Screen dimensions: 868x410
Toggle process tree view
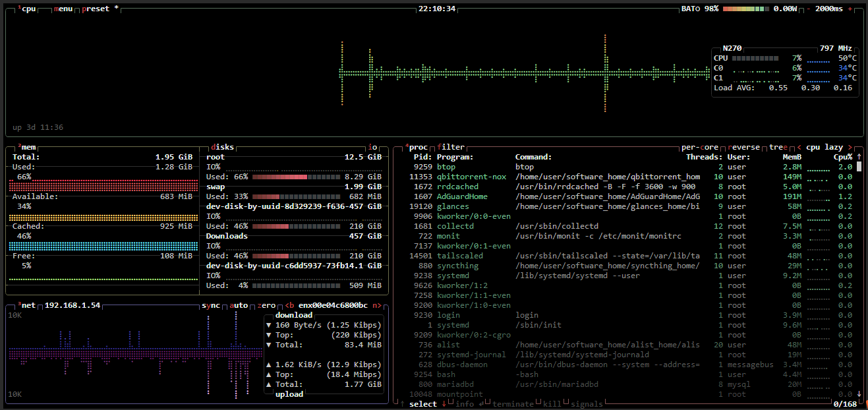point(778,147)
